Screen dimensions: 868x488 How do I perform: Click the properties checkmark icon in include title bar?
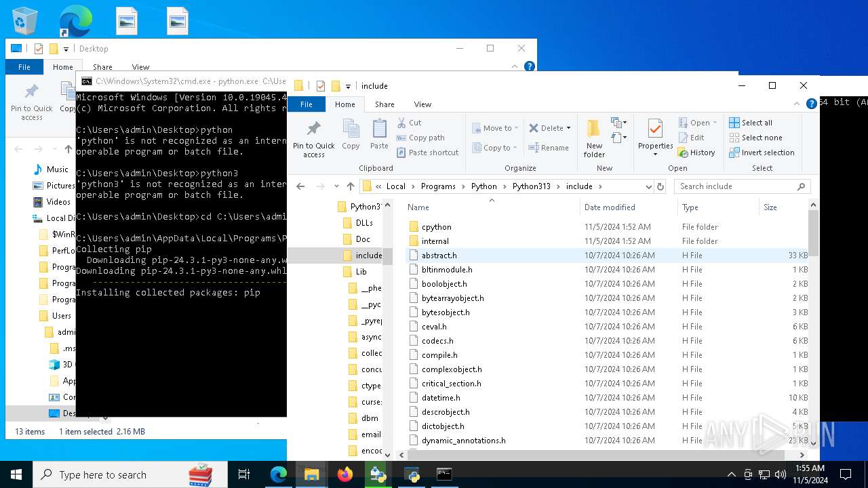320,86
